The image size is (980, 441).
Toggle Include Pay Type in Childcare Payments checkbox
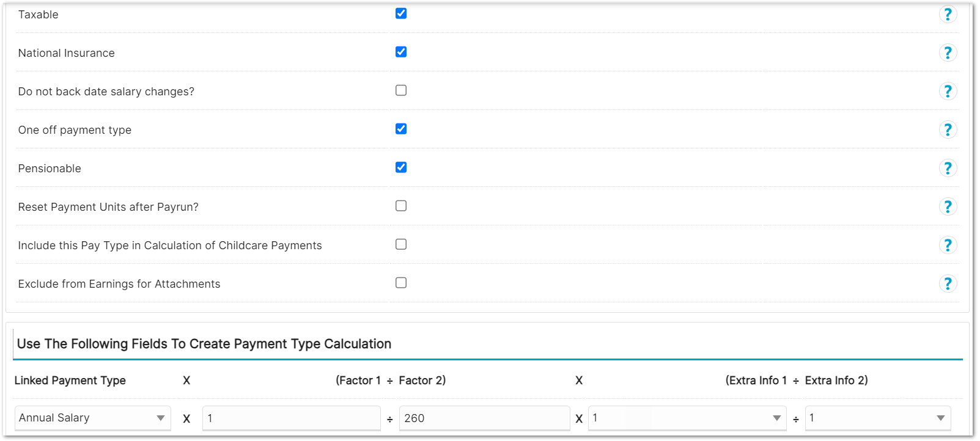401,244
